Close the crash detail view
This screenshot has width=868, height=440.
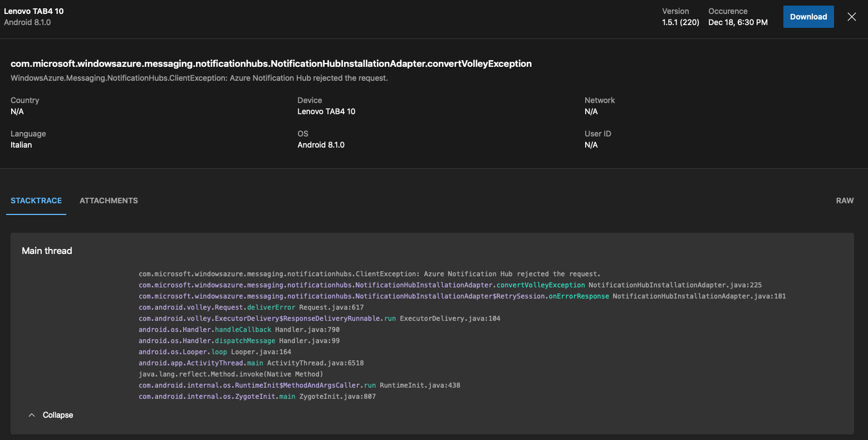tap(851, 17)
